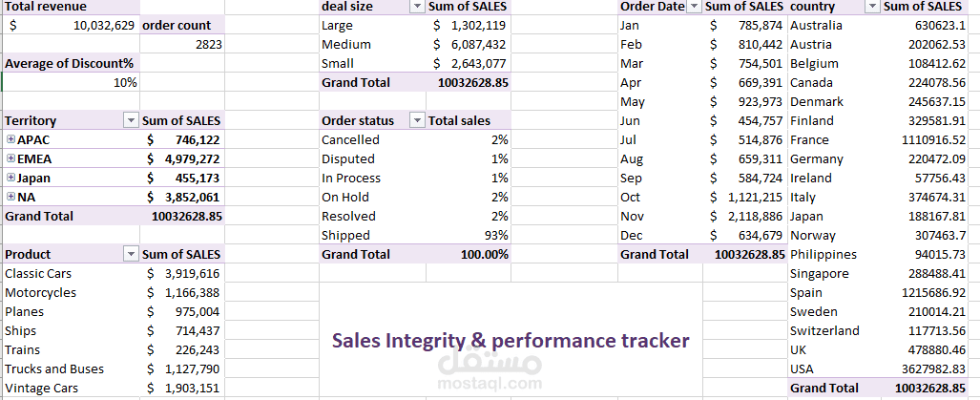980x400 pixels.
Task: Open the Product filter dropdown
Action: tap(130, 254)
